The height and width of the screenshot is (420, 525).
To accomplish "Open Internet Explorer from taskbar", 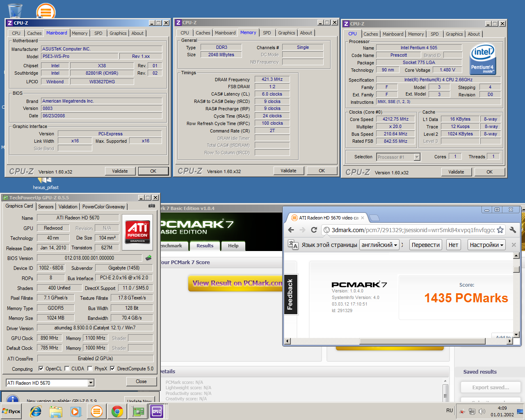I will pyautogui.click(x=36, y=411).
